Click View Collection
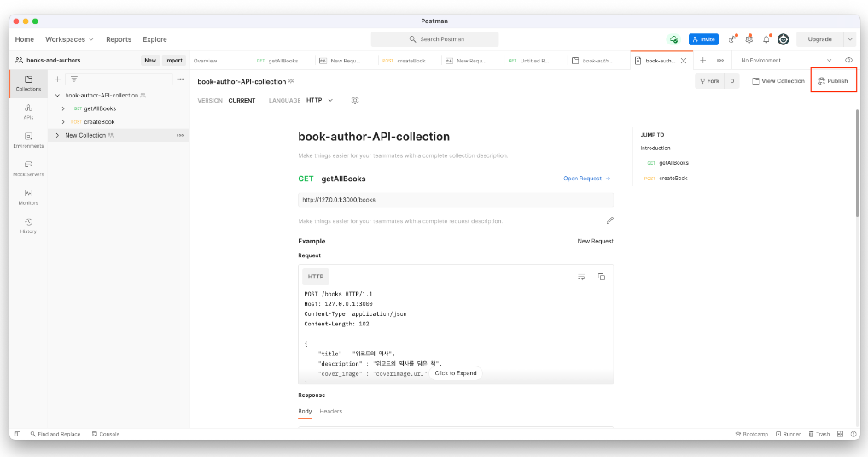Image resolution: width=868 pixels, height=457 pixels. click(778, 81)
